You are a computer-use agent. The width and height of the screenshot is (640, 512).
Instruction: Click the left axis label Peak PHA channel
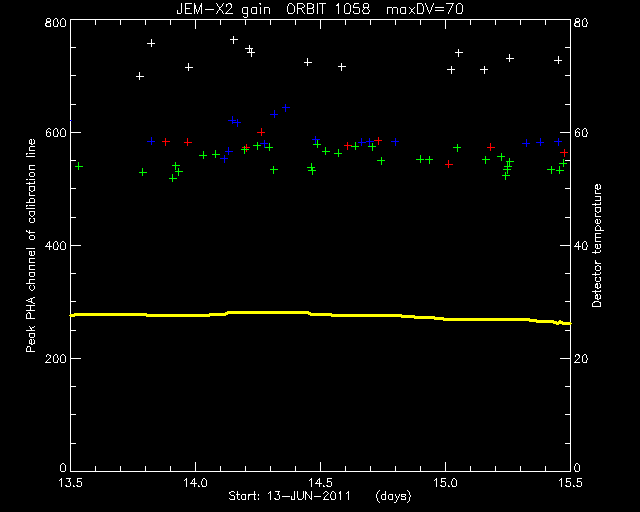(x=31, y=245)
